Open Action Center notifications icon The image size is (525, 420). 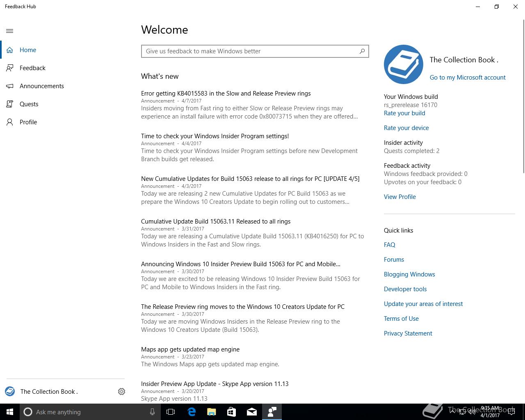tap(511, 412)
